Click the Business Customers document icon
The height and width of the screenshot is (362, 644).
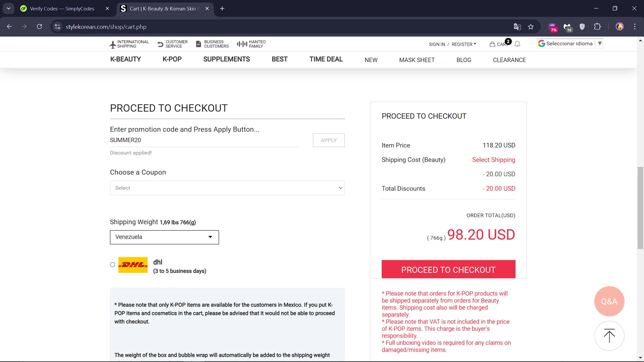coord(198,44)
